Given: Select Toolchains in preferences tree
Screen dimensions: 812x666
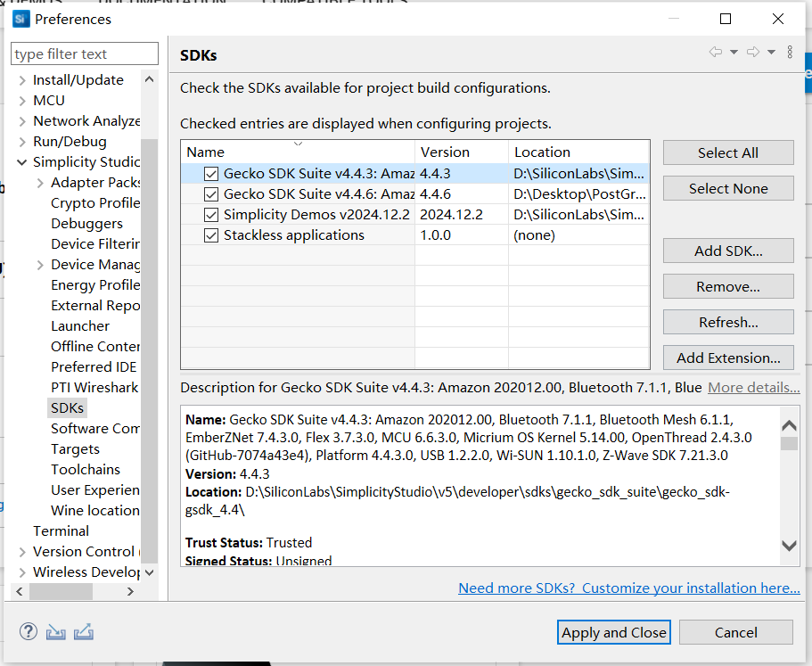Looking at the screenshot, I should (86, 470).
